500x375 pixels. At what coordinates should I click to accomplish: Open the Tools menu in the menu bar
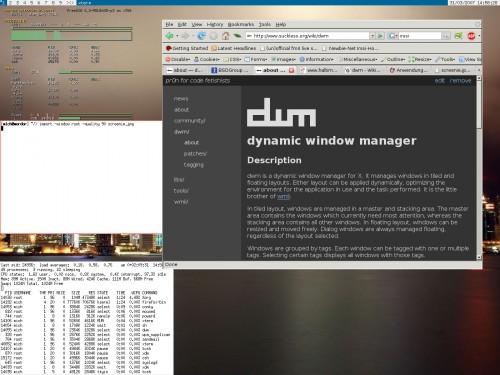(x=265, y=24)
